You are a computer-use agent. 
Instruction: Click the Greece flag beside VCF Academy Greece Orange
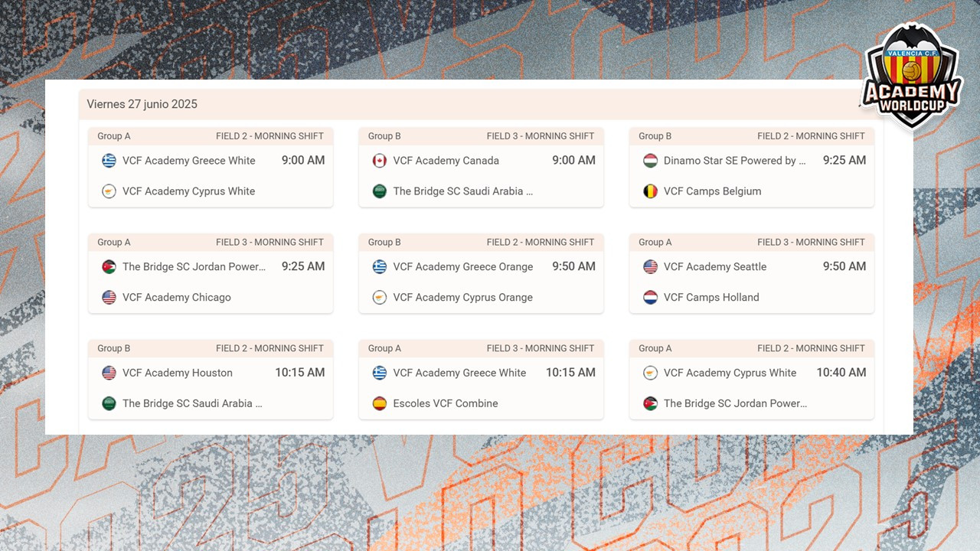[x=380, y=267]
